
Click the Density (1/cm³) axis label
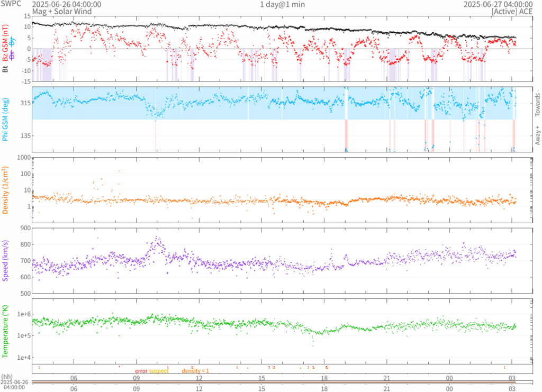click(x=5, y=189)
